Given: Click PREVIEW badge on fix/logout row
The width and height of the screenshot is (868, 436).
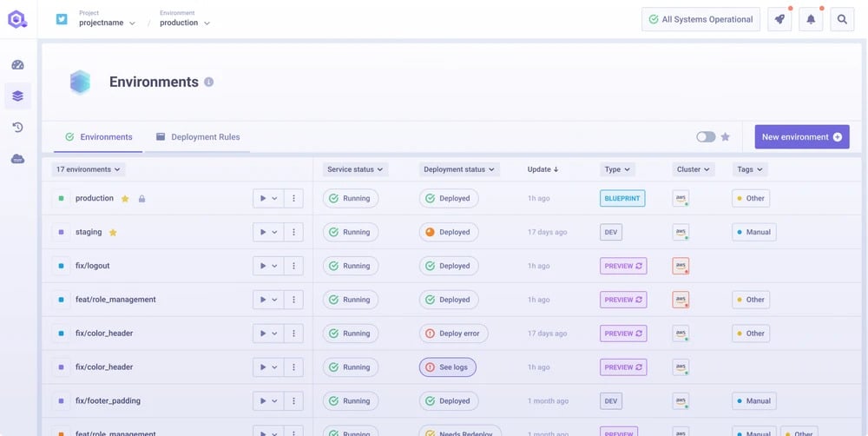Looking at the screenshot, I should click(x=623, y=266).
